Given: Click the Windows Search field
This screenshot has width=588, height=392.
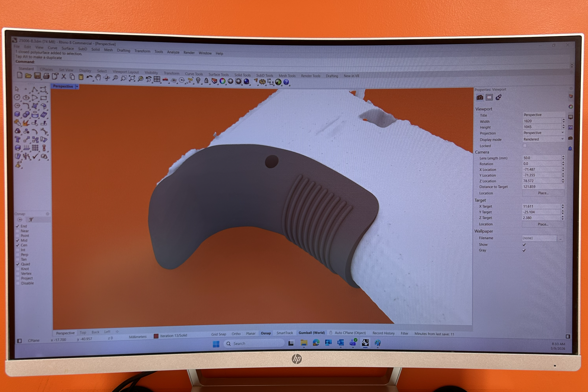Looking at the screenshot, I should 253,344.
